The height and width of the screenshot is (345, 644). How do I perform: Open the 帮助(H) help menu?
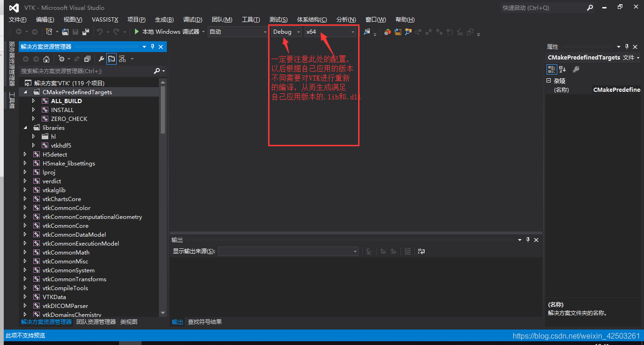pyautogui.click(x=405, y=20)
